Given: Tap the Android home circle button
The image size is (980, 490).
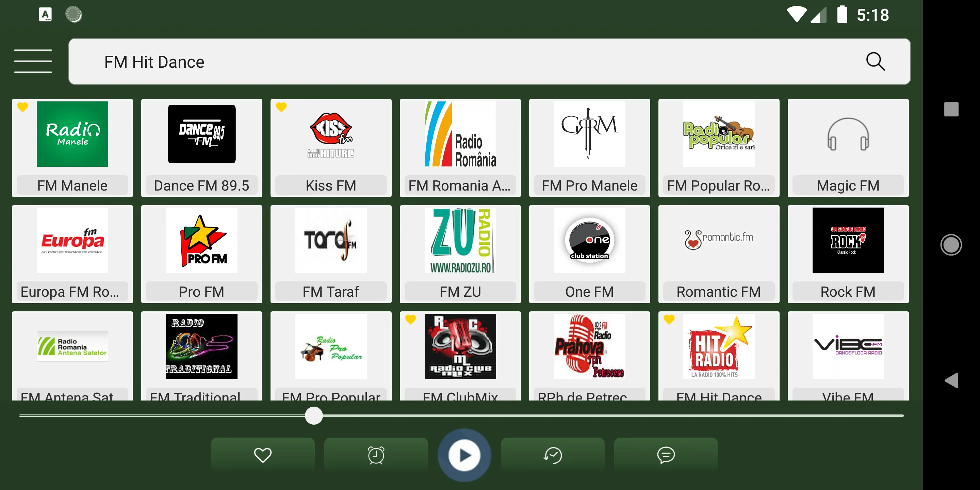Looking at the screenshot, I should coord(951,245).
